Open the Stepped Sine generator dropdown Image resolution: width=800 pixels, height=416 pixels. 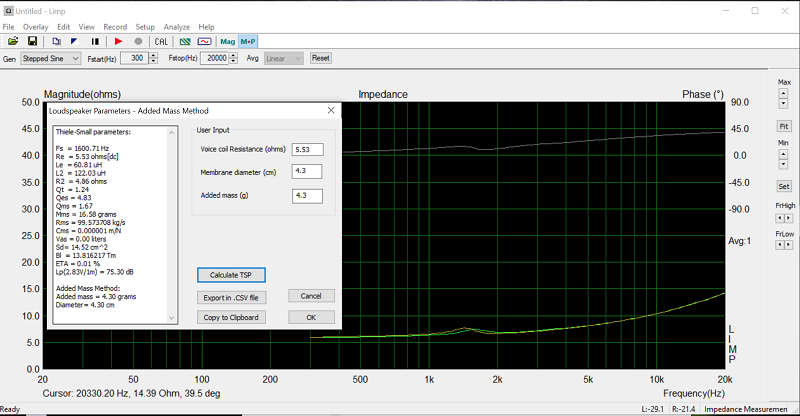click(x=51, y=59)
